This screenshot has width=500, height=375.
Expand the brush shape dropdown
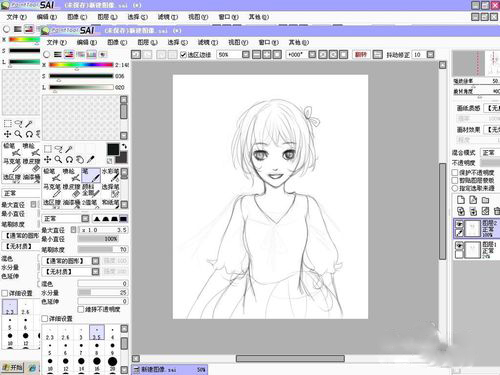pyautogui.click(x=96, y=261)
